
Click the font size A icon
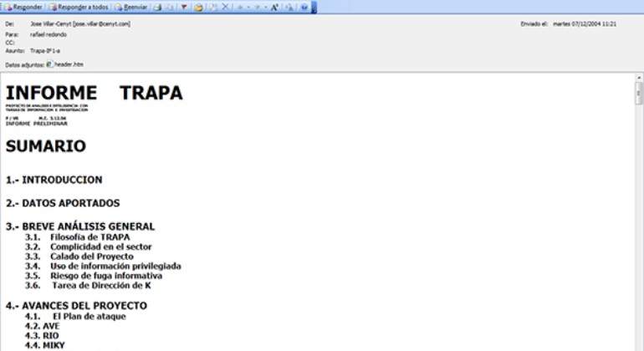(275, 7)
